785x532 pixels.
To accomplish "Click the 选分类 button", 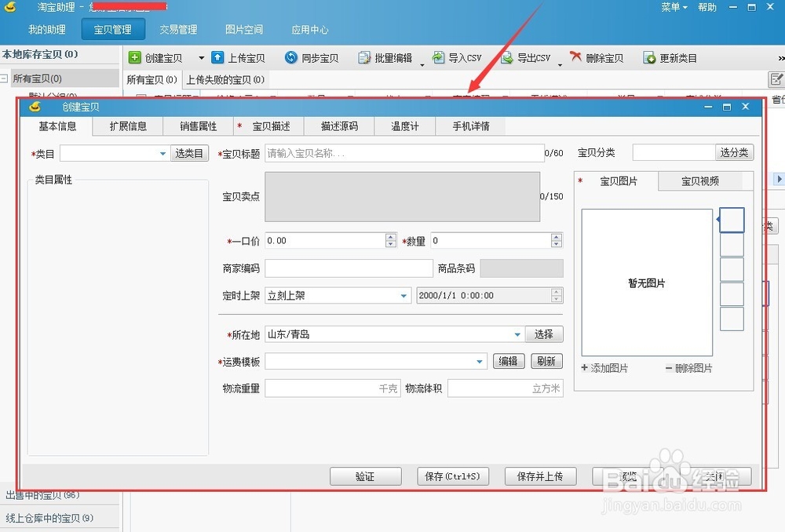I will (734, 152).
